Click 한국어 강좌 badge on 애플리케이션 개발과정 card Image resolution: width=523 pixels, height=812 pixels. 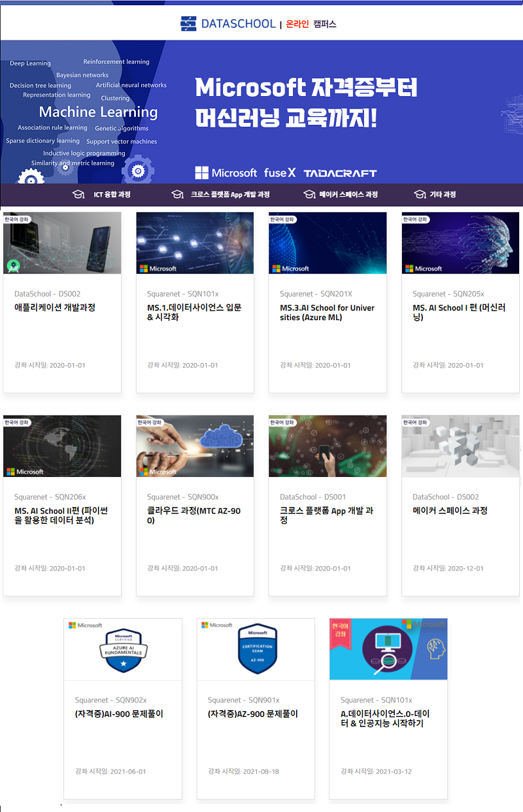click(17, 219)
